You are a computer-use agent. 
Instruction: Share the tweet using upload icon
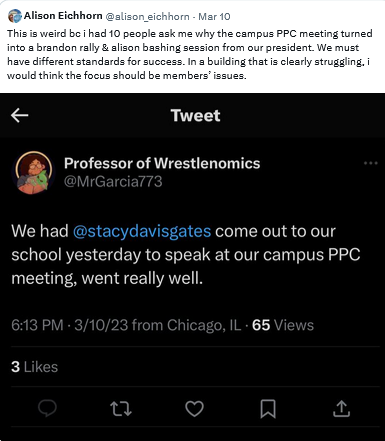341,409
